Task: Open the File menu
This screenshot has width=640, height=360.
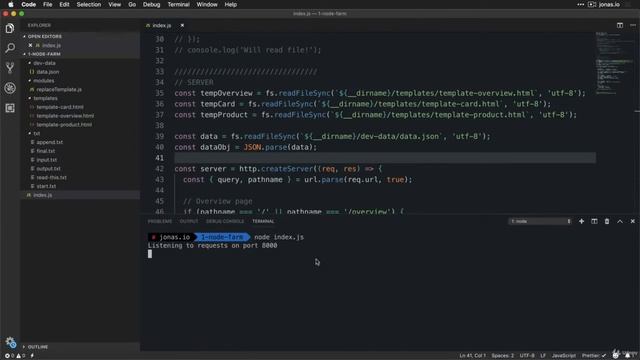Action: tap(48, 4)
